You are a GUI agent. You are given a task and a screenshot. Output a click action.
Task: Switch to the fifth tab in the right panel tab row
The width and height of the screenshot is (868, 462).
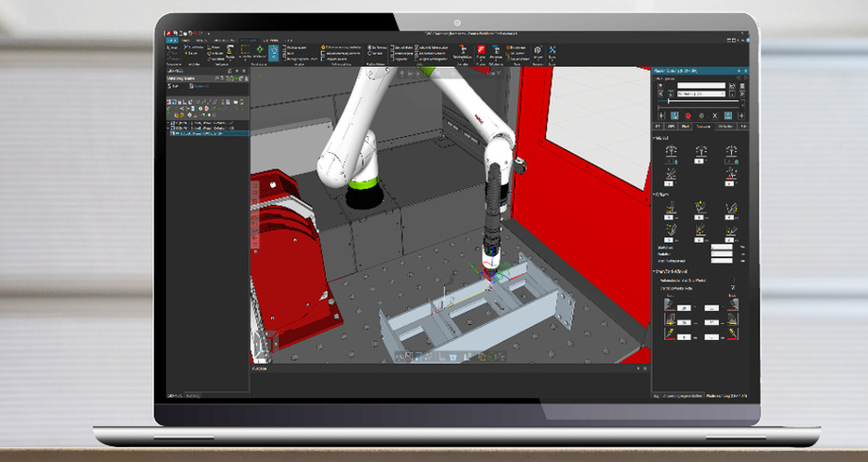pos(725,127)
